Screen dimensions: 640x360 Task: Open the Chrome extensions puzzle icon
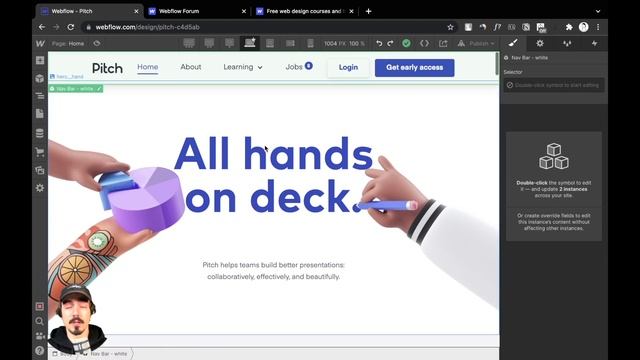point(569,27)
